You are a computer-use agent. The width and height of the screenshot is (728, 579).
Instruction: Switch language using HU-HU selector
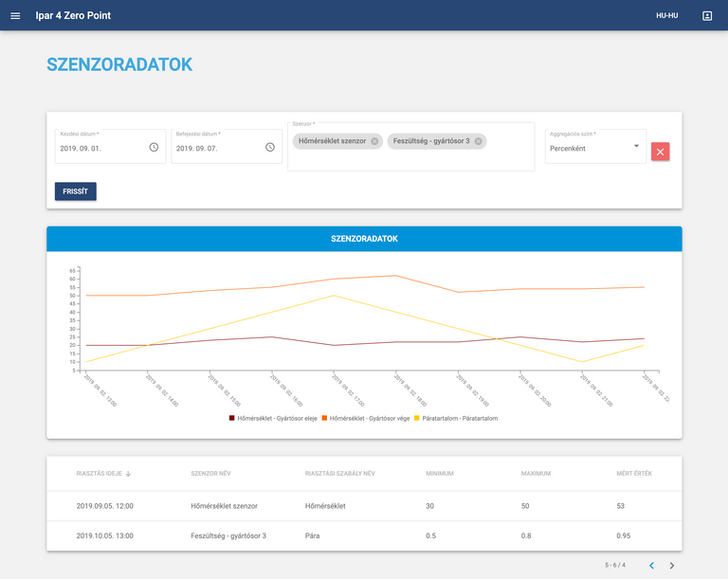pyautogui.click(x=666, y=16)
